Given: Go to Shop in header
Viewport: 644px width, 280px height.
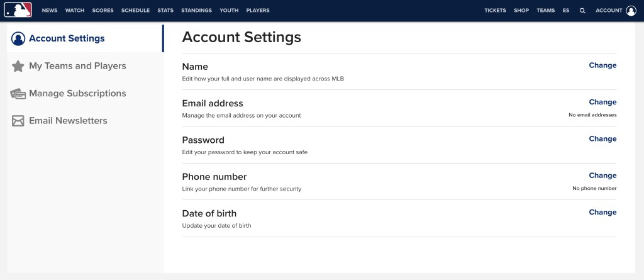Looking at the screenshot, I should [x=521, y=11].
